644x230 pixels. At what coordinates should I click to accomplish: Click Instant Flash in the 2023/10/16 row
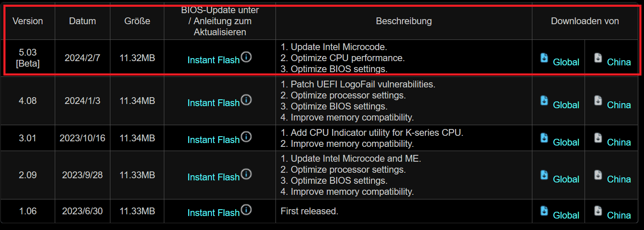(x=214, y=140)
